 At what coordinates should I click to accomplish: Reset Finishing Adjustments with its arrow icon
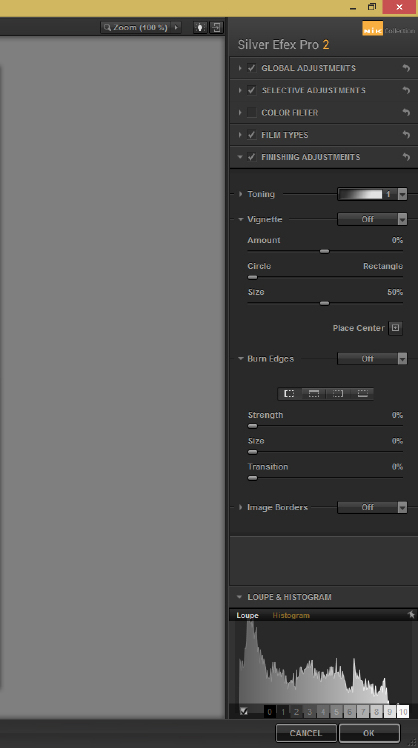click(x=406, y=157)
